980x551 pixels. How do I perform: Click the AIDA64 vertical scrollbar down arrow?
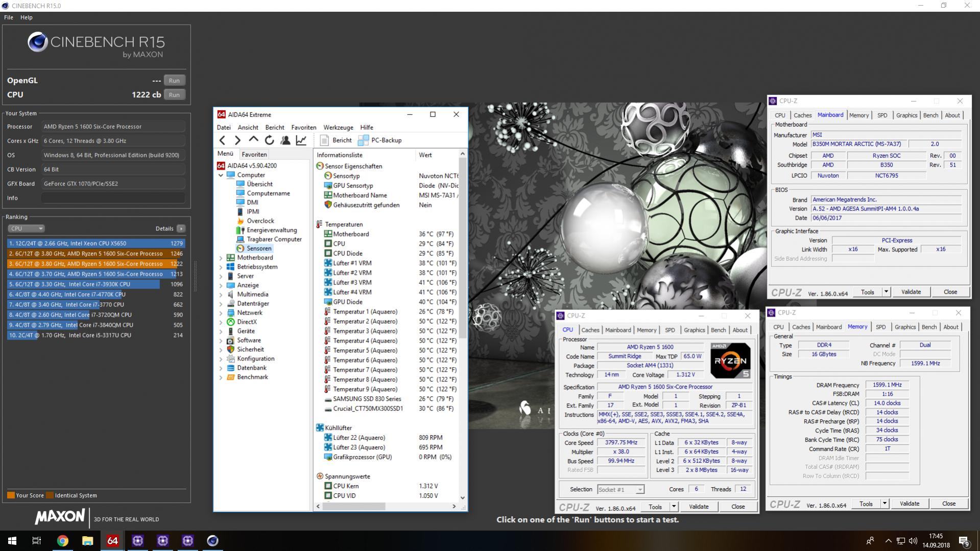point(463,498)
